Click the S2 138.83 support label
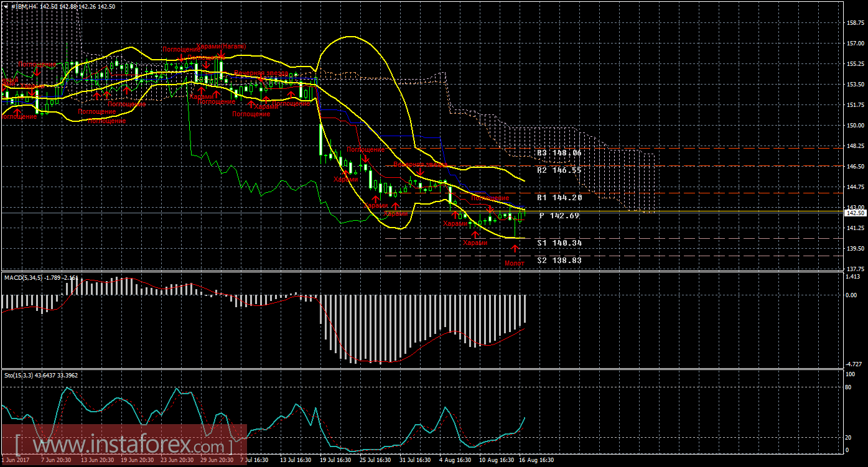 (x=560, y=261)
